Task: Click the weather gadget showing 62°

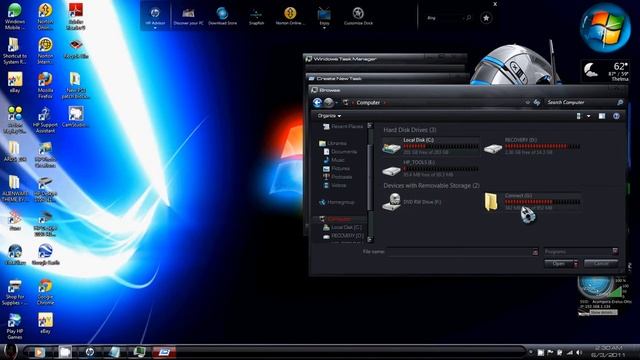Action: [606, 71]
